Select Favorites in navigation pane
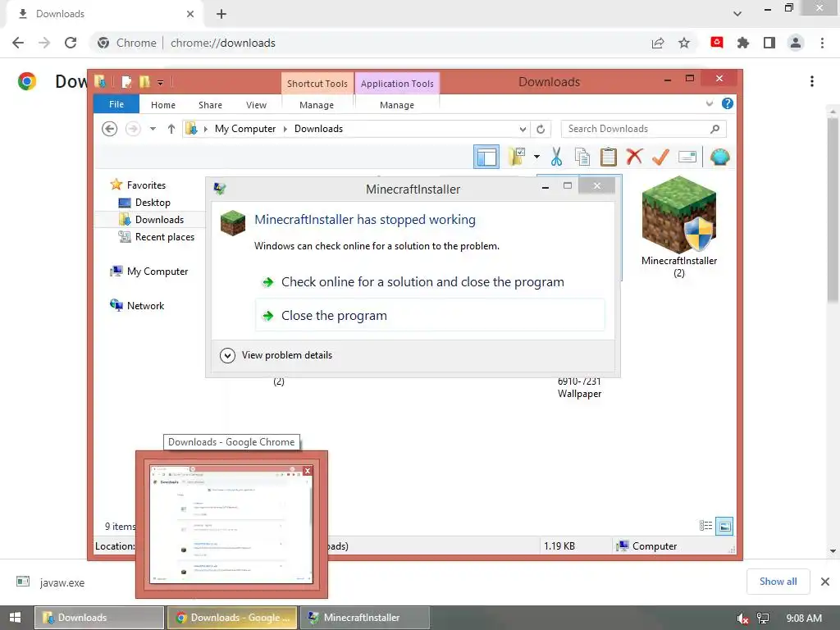Viewport: 840px width, 630px height. [146, 185]
